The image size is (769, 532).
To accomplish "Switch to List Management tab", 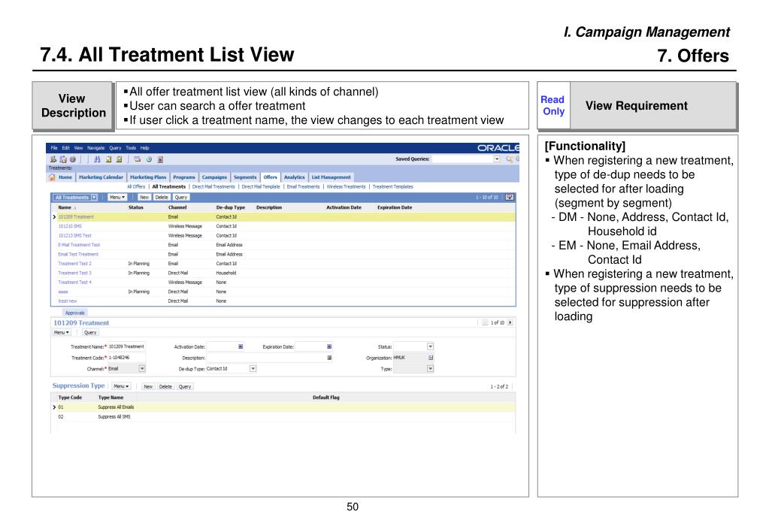I will pos(331,177).
